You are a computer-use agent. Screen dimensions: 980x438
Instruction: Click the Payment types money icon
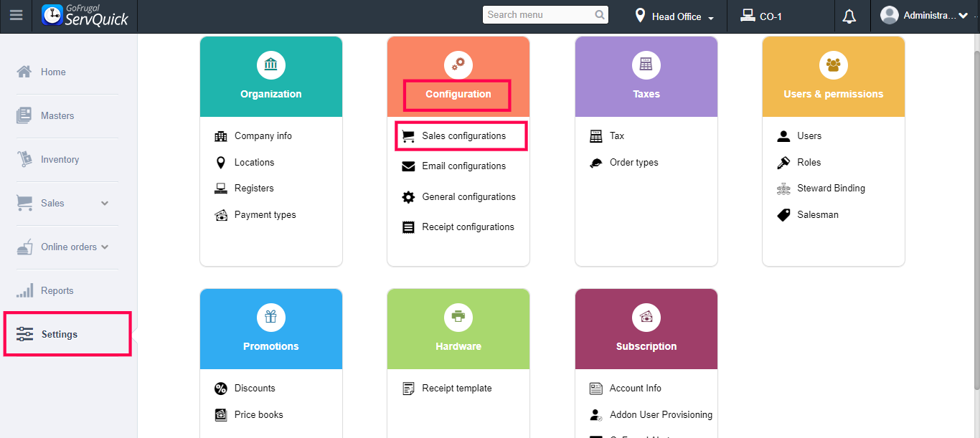click(x=221, y=215)
